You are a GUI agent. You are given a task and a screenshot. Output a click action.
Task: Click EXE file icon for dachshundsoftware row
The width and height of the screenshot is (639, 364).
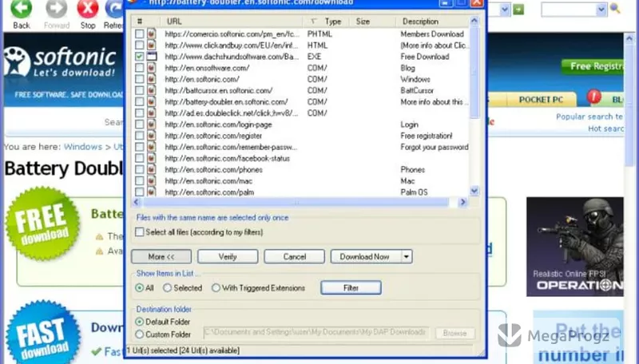click(152, 56)
